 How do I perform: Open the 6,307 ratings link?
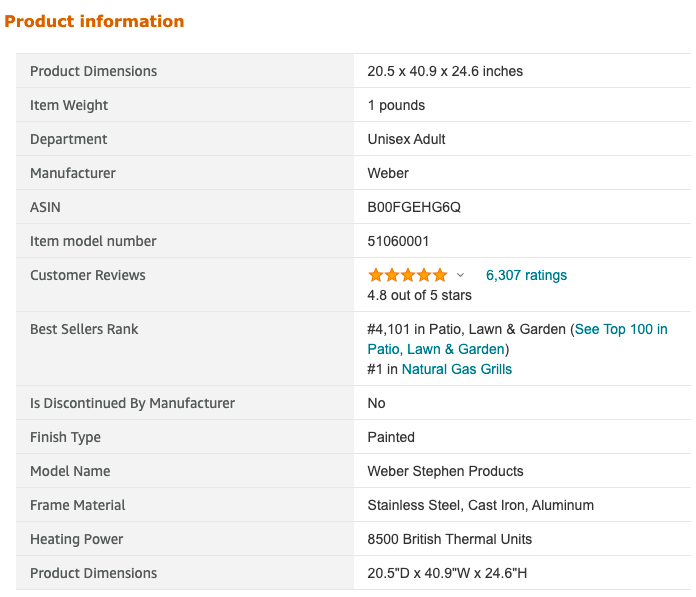point(526,275)
